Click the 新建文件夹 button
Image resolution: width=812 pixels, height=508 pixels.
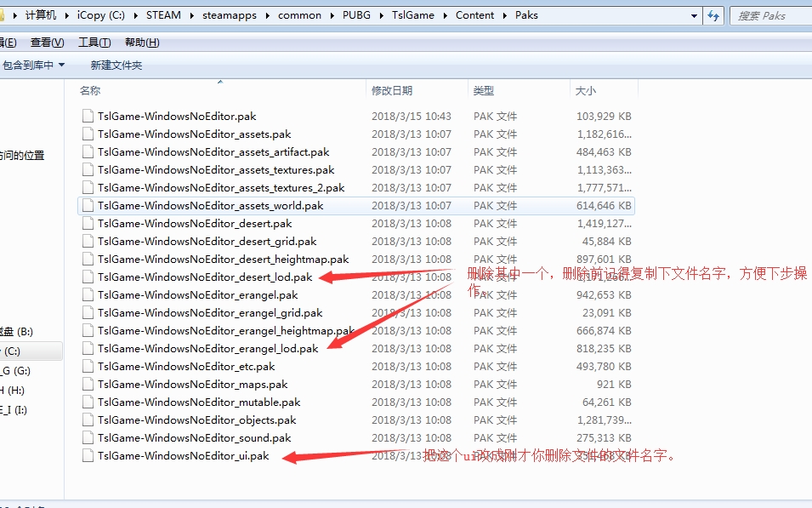pyautogui.click(x=116, y=66)
